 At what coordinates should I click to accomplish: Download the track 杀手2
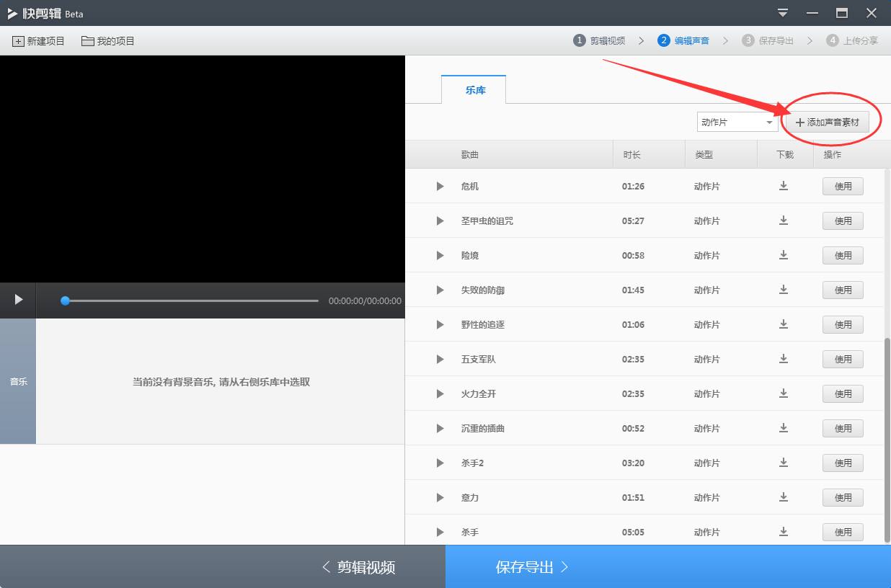(784, 463)
